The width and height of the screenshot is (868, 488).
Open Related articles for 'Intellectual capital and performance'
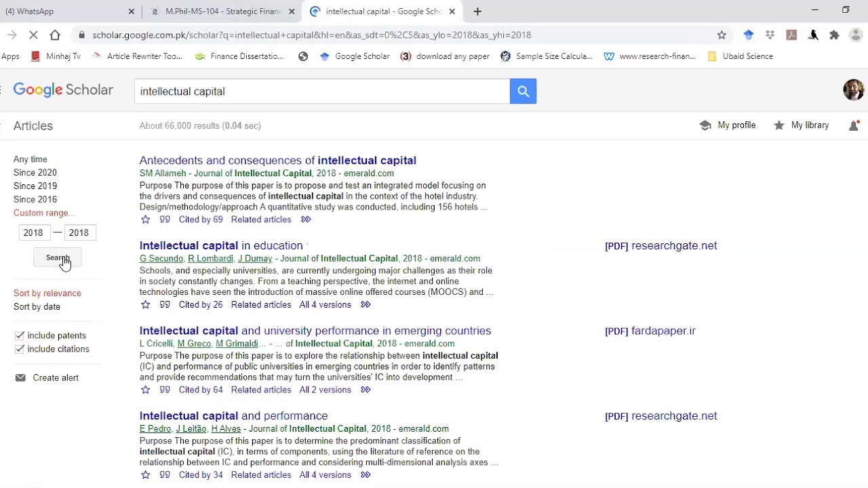[261, 475]
